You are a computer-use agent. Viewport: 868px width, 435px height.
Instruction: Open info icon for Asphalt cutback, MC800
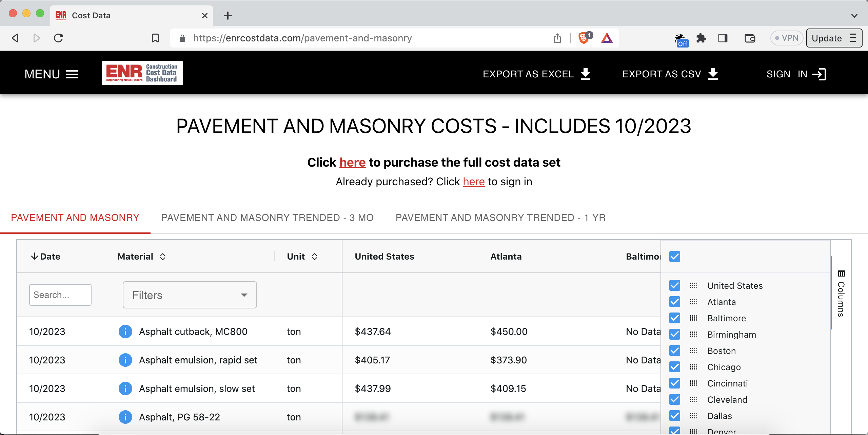[x=125, y=332]
